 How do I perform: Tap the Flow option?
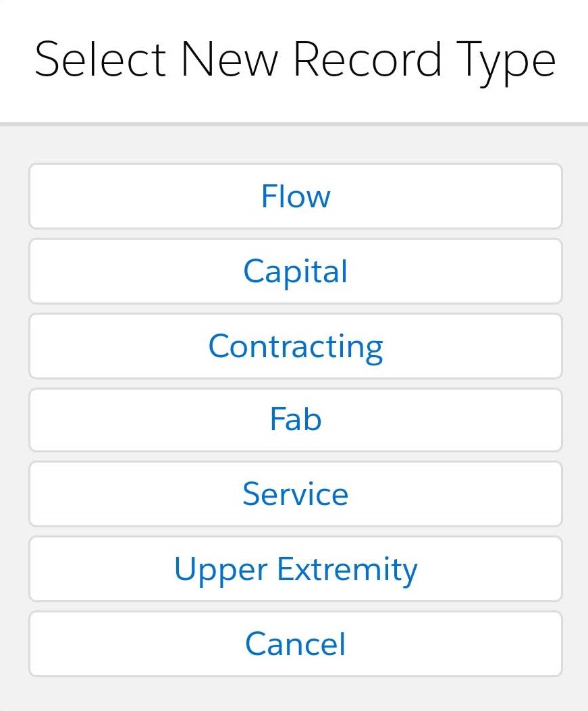click(295, 196)
